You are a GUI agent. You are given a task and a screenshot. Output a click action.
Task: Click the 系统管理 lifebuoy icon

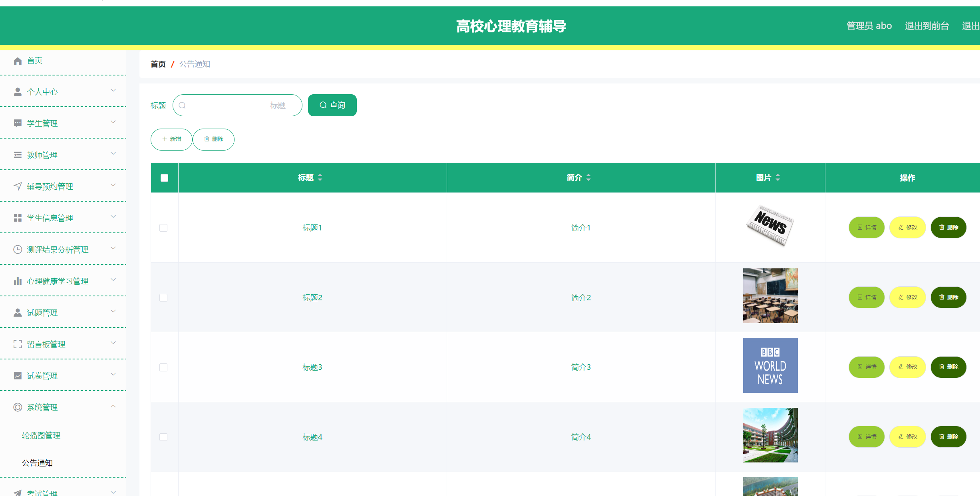point(18,407)
